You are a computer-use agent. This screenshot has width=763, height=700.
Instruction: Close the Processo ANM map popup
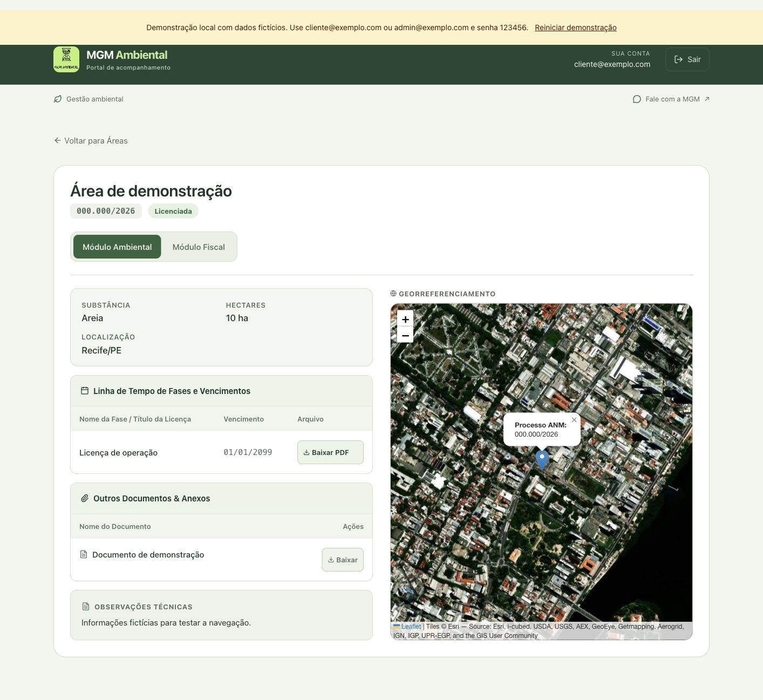(x=574, y=420)
